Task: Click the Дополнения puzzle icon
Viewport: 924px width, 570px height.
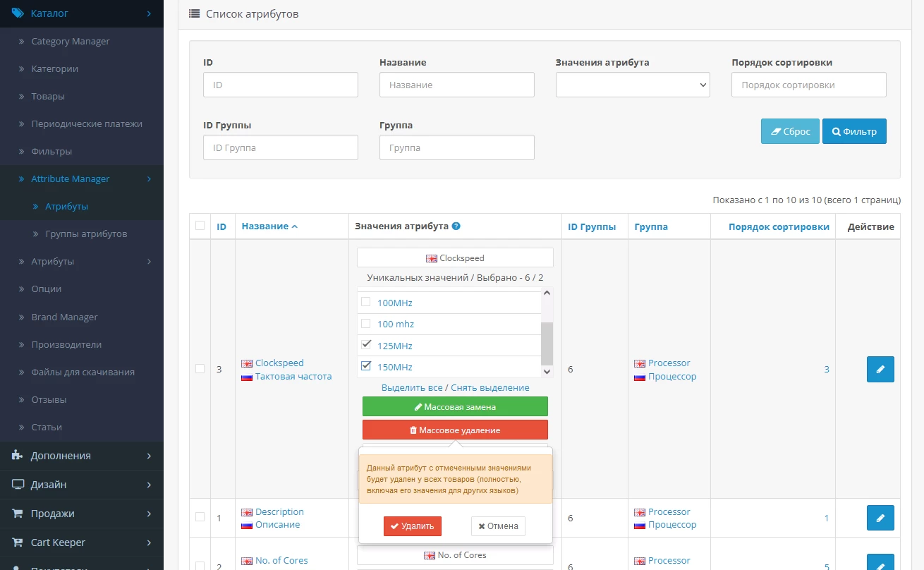Action: click(x=18, y=456)
